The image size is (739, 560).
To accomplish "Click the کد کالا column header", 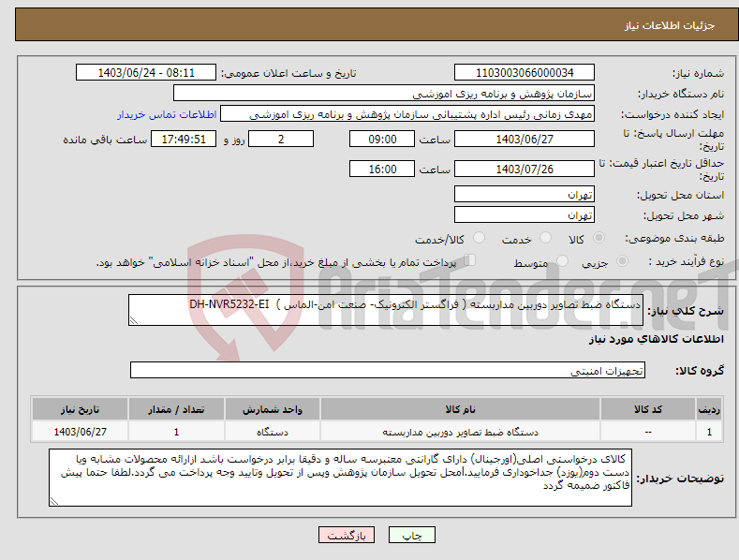I will [x=648, y=409].
